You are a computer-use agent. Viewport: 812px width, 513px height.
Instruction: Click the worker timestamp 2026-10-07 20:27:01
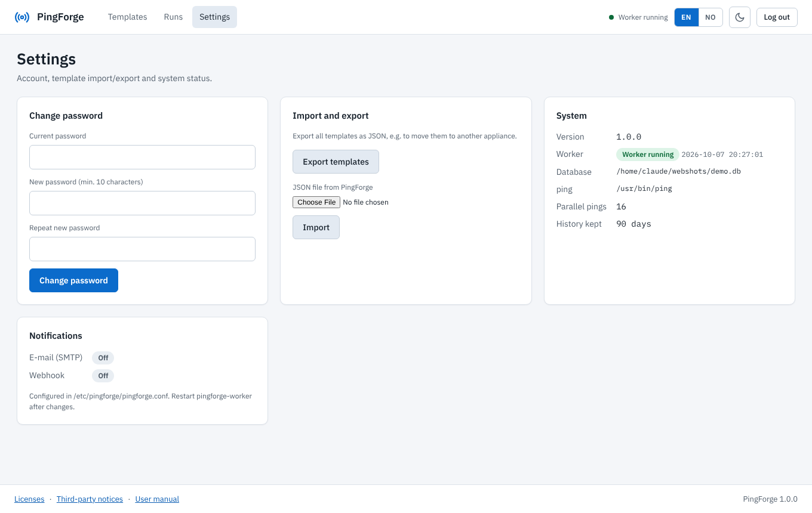pos(722,154)
